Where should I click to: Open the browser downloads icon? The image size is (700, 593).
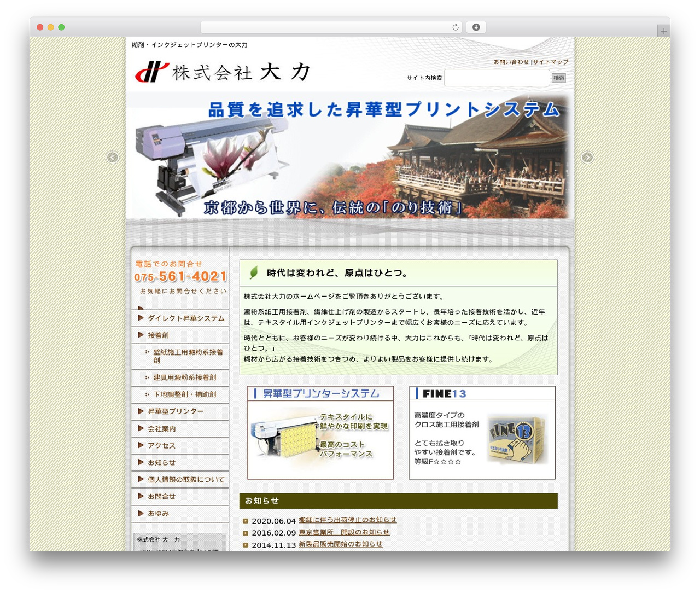pyautogui.click(x=476, y=27)
